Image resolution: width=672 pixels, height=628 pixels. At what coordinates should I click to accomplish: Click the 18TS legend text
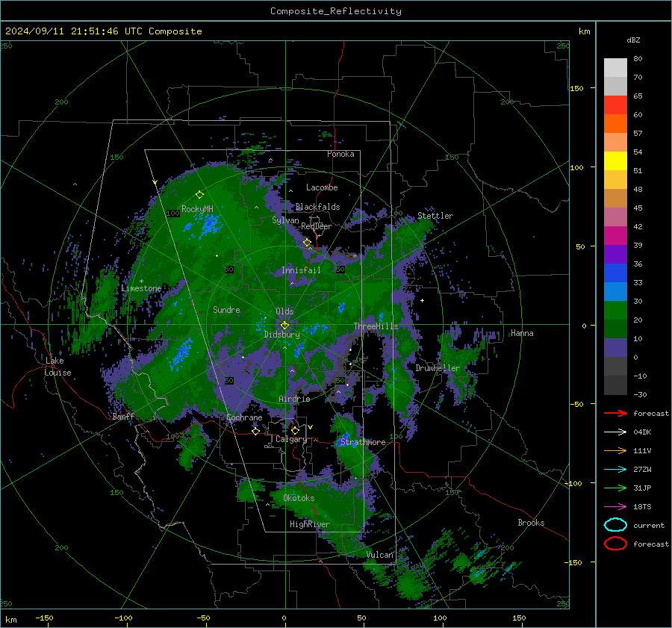(642, 507)
